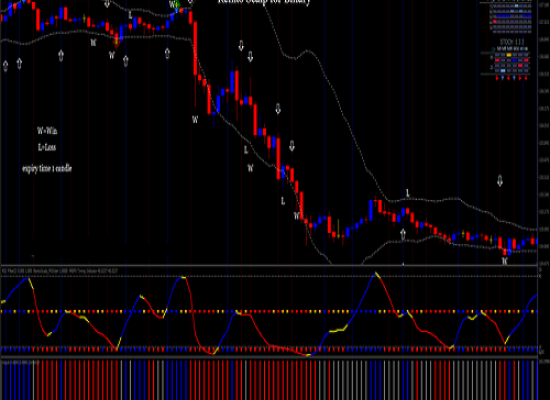550x400 pixels.
Task: Select the W label under the long red candle
Action: tap(195, 120)
